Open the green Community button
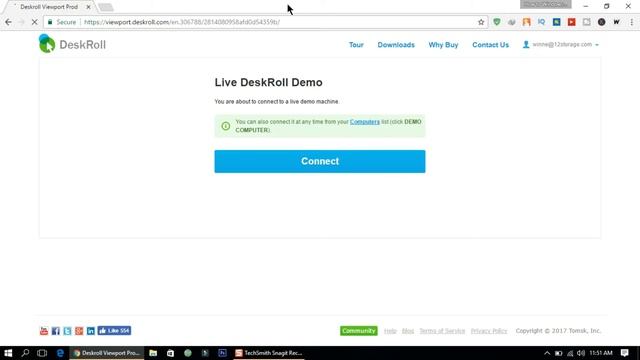The image size is (640, 360). point(359,331)
